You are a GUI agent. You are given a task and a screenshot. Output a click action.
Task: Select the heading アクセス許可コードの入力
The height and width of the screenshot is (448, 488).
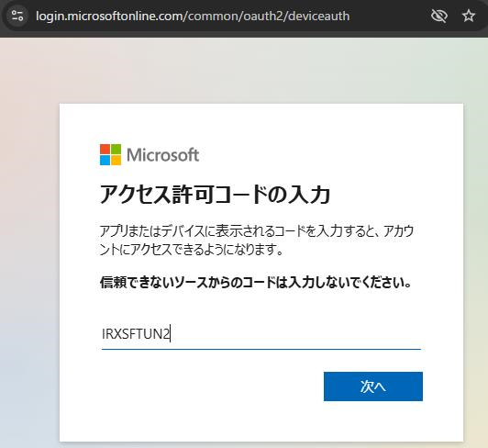click(215, 194)
